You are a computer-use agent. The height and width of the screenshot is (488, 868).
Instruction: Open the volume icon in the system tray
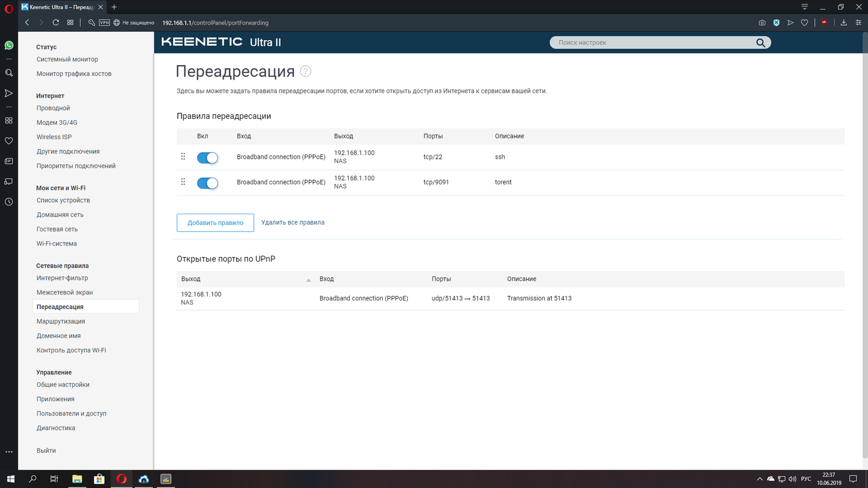[792, 479]
